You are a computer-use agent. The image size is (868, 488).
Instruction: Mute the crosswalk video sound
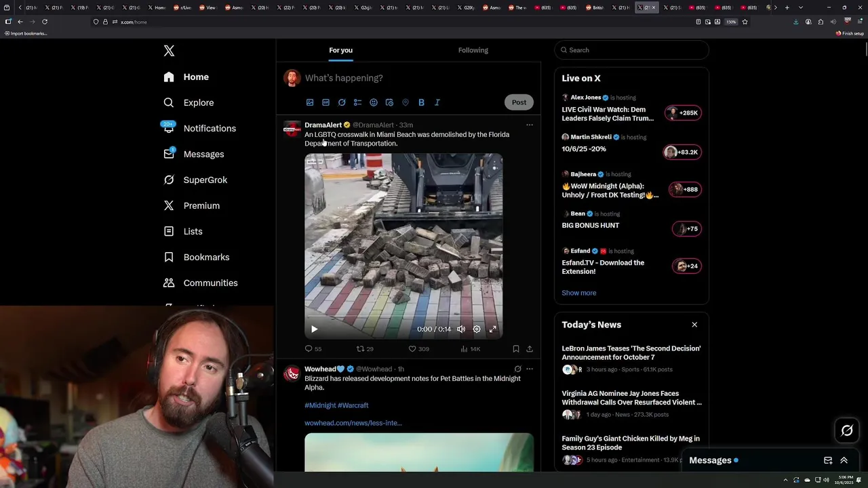point(461,329)
